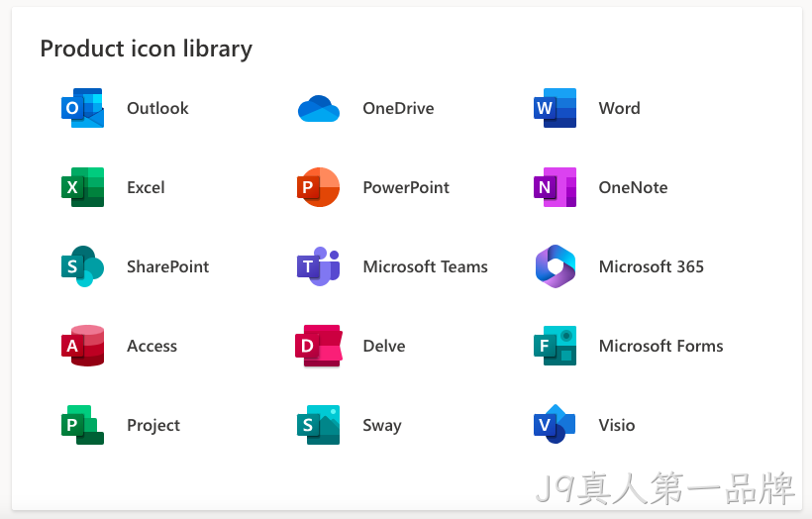Click the green Project icon
The image size is (812, 519).
point(82,425)
